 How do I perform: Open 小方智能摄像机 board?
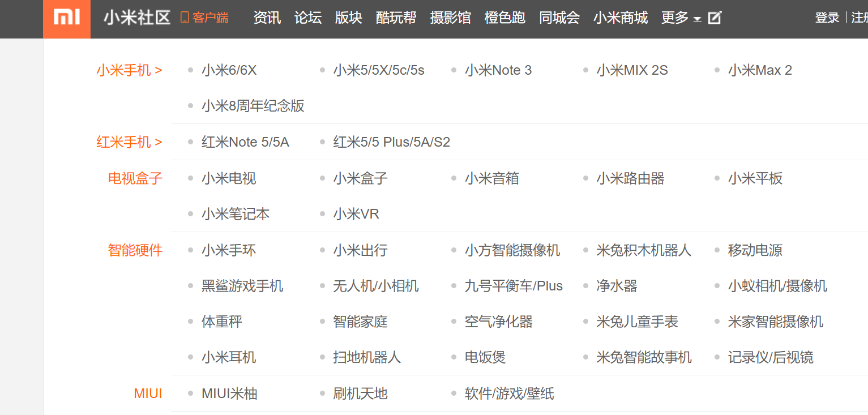[x=512, y=250]
